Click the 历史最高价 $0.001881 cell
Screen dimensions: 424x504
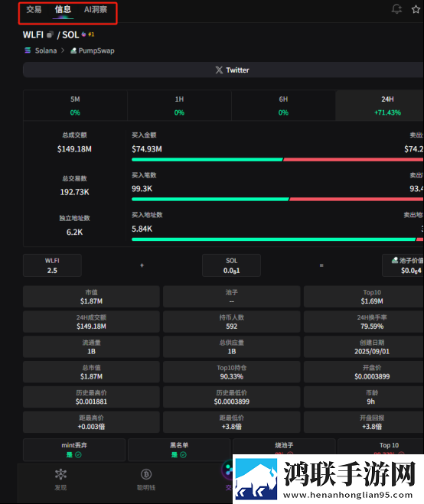point(91,397)
